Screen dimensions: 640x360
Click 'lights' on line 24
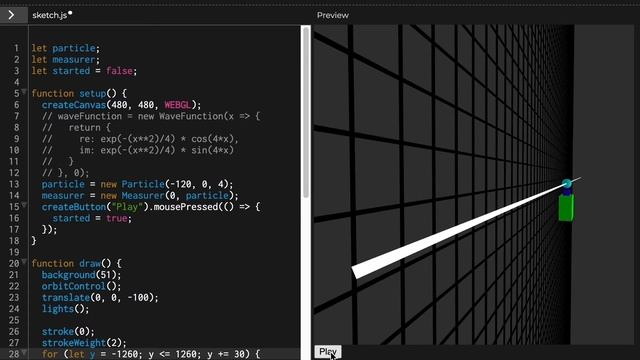tap(58, 309)
